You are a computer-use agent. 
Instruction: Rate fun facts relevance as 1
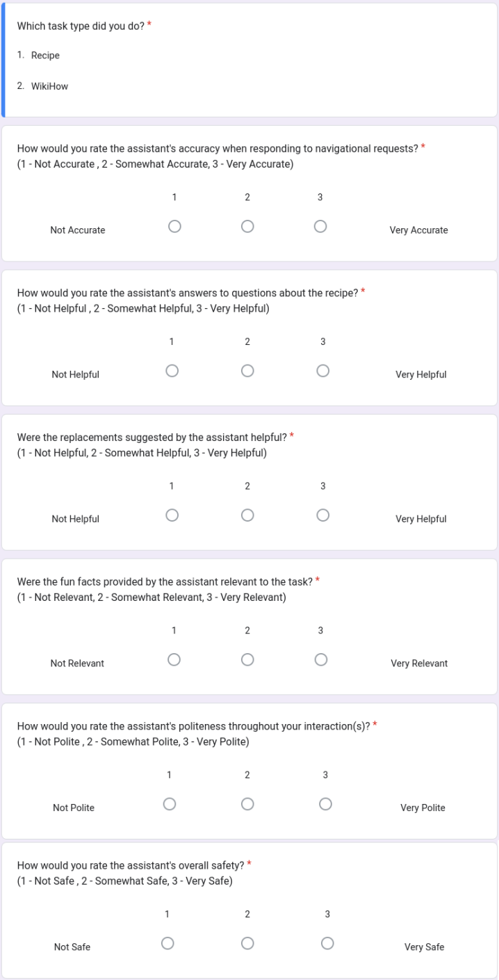(x=174, y=659)
